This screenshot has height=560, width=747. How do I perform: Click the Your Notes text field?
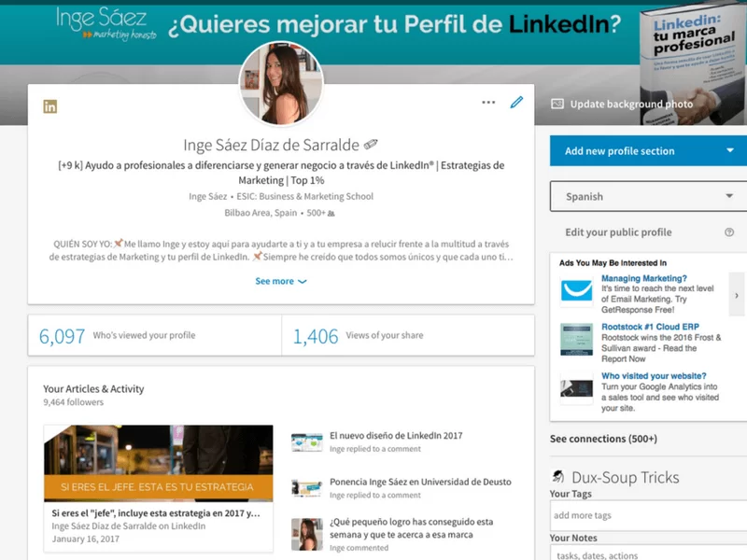tap(648, 553)
